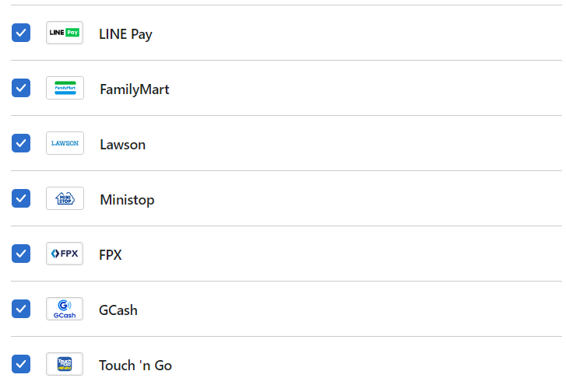Turn off the GCash checkbox
The height and width of the screenshot is (392, 566).
click(21, 309)
